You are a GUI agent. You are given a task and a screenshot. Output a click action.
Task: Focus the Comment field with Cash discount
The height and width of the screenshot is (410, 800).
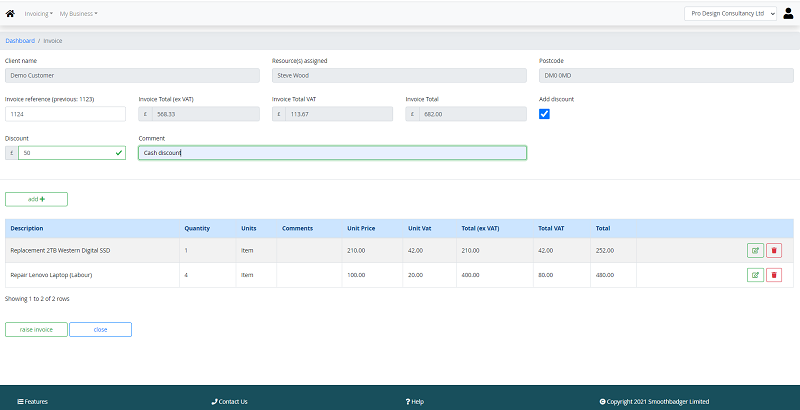[x=332, y=152]
